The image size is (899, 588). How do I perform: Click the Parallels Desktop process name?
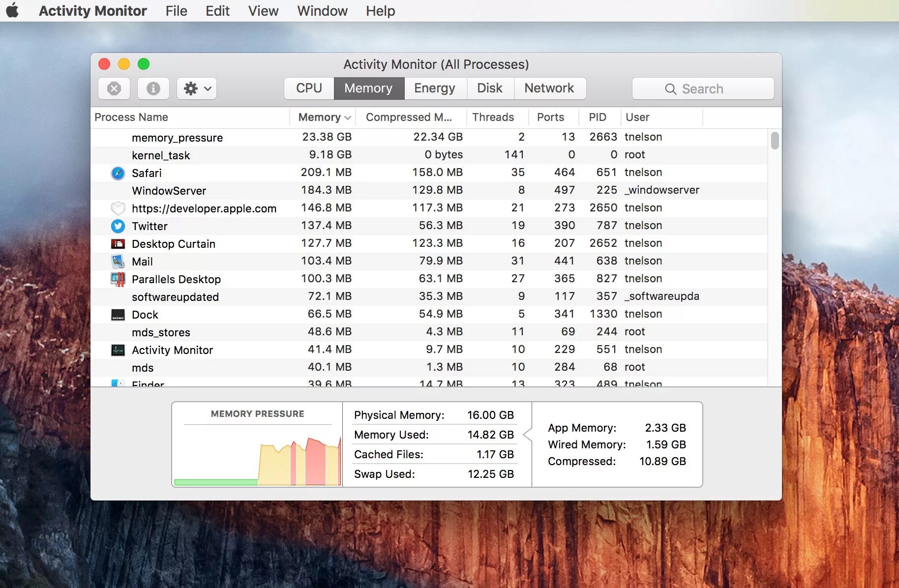point(176,279)
